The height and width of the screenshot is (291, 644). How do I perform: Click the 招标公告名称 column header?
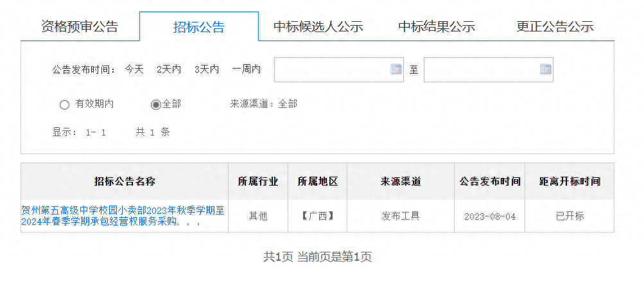click(125, 181)
